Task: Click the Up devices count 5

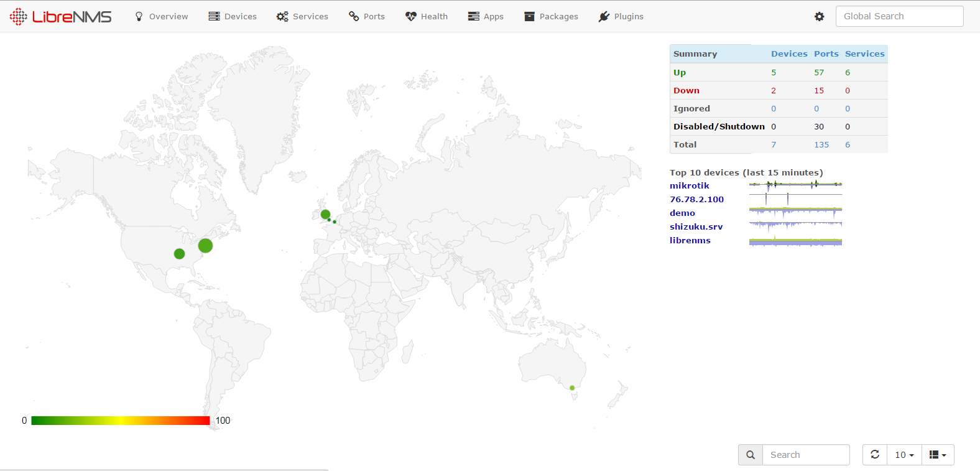Action: (774, 72)
